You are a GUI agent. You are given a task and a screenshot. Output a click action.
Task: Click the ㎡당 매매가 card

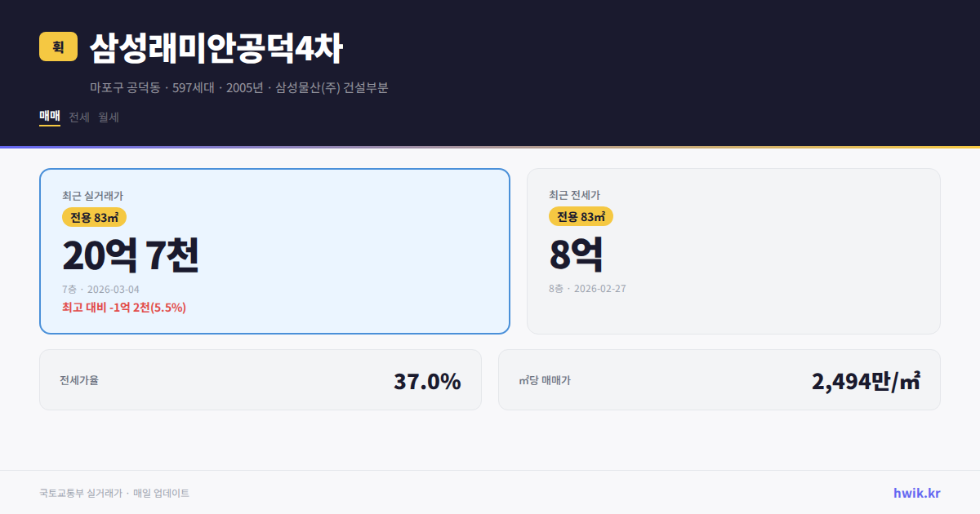click(x=719, y=379)
